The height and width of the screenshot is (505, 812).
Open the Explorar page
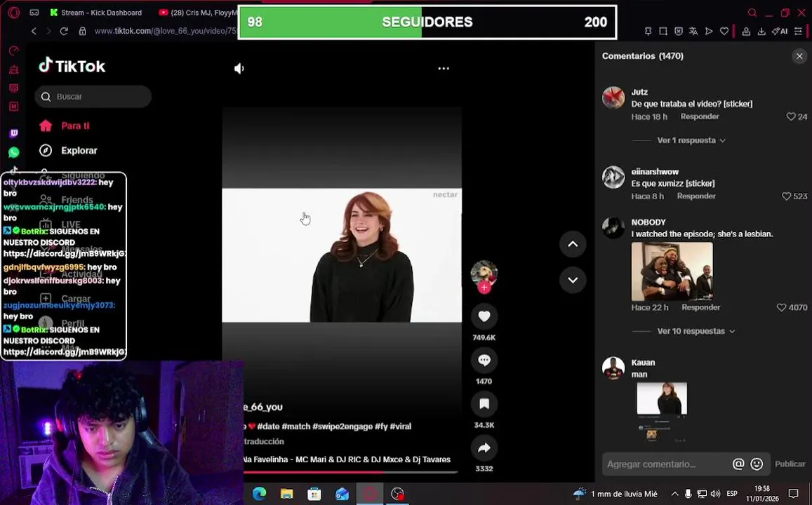68,151
